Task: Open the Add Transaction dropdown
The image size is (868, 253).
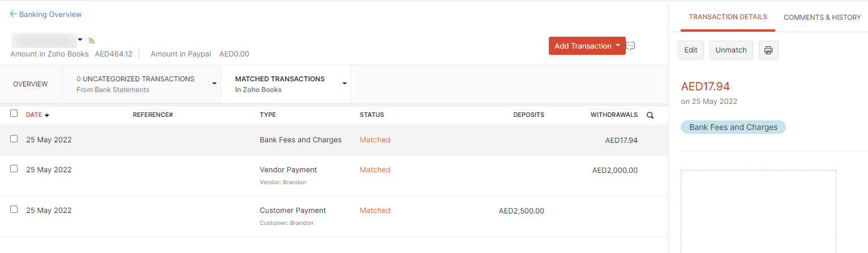Action: pos(618,46)
